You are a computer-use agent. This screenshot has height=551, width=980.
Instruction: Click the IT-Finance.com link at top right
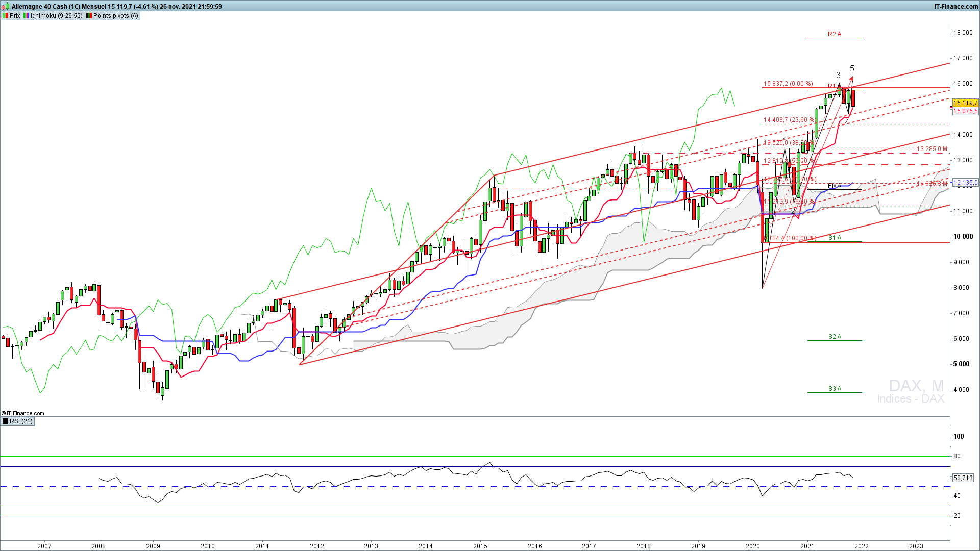click(x=956, y=7)
